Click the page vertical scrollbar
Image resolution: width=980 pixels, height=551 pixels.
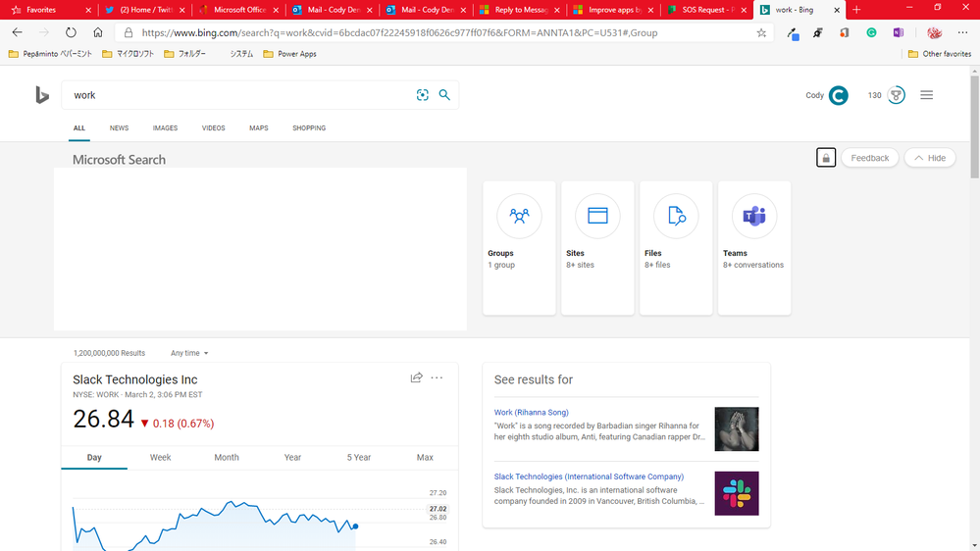(974, 125)
